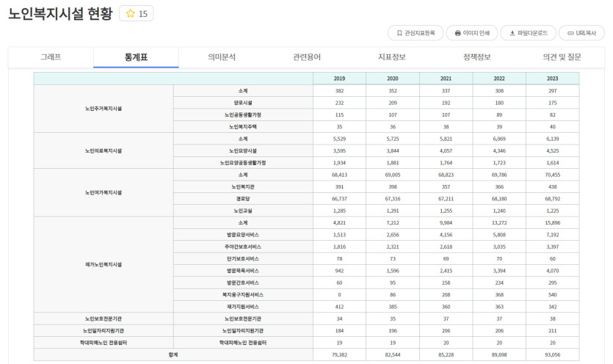Screen dimensions: 613x364
Task: Click the 노인공동생활가정 row label
Action: click(x=243, y=115)
